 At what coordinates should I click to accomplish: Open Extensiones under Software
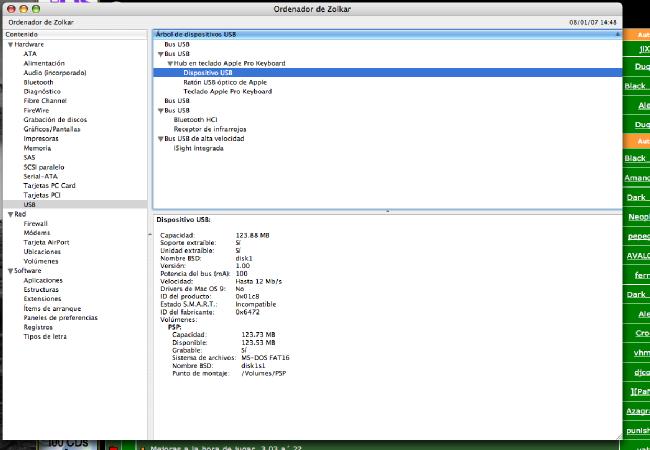(x=43, y=298)
